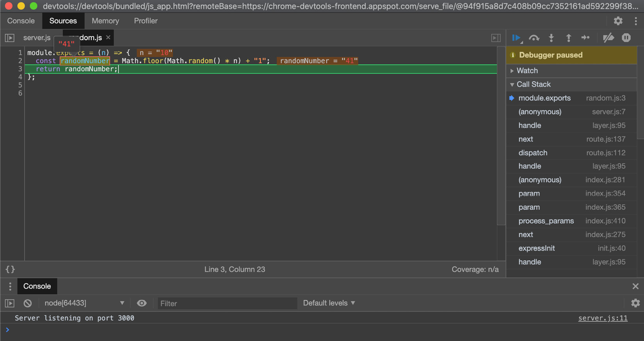The image size is (644, 341).
Task: Open Default levels dropdown
Action: pyautogui.click(x=329, y=303)
